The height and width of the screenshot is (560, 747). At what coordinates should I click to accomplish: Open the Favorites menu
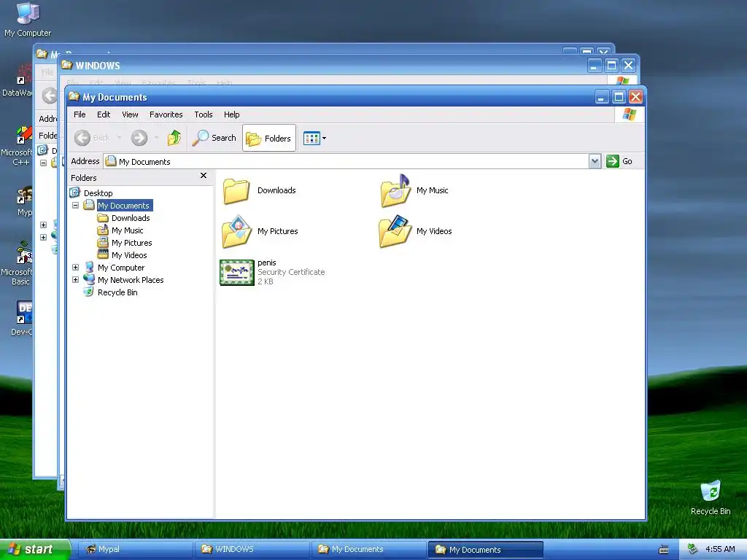(x=166, y=114)
